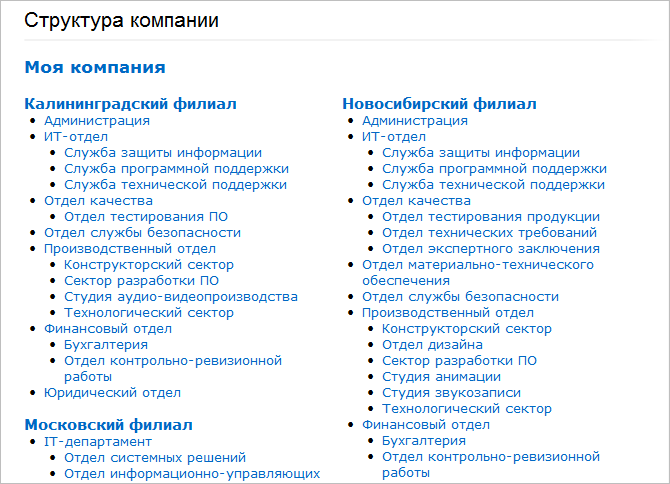Select Администрация under Калининградский филиал
Image resolution: width=670 pixels, height=484 pixels.
(x=97, y=121)
